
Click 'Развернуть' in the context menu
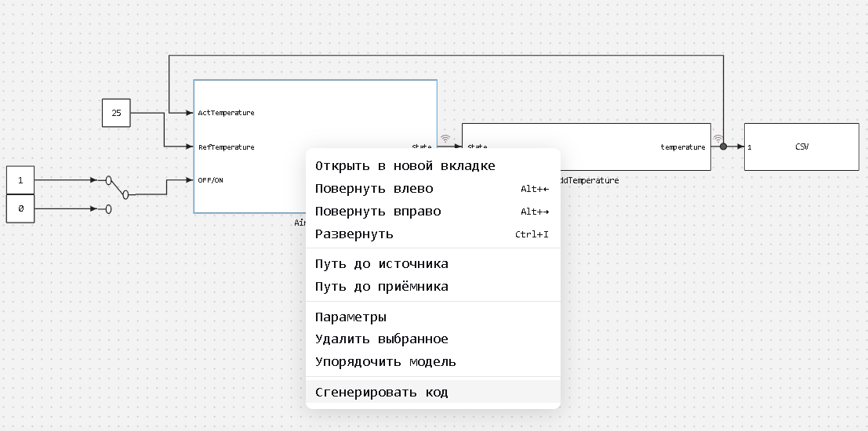354,234
